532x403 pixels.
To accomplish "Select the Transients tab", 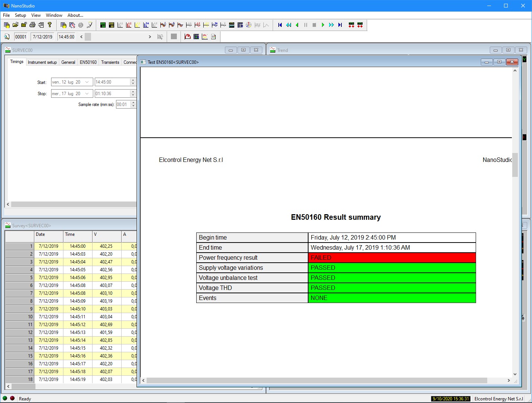I will coord(110,62).
